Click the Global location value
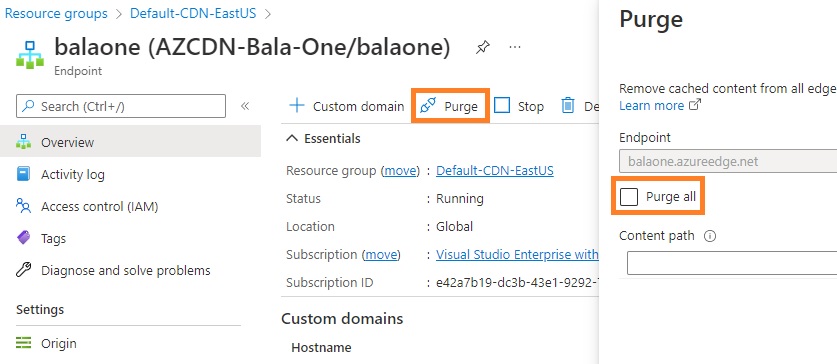 click(x=454, y=226)
